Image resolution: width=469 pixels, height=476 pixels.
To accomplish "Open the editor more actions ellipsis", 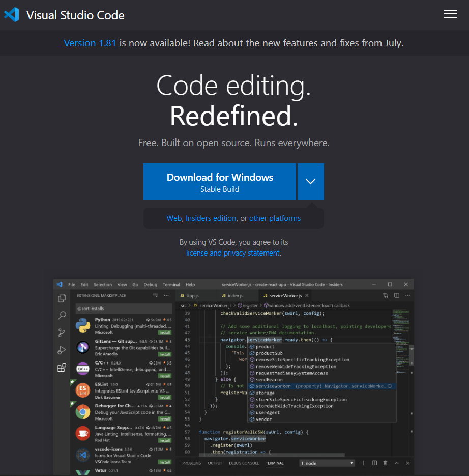I will [x=408, y=295].
